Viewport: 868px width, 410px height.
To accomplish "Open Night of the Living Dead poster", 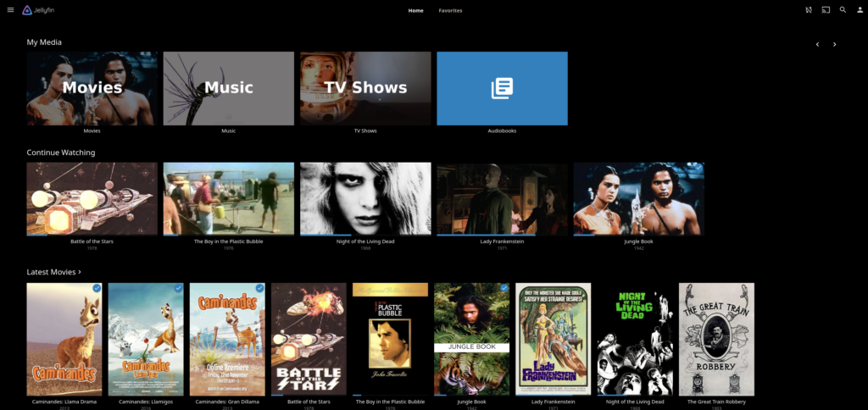I will click(634, 340).
